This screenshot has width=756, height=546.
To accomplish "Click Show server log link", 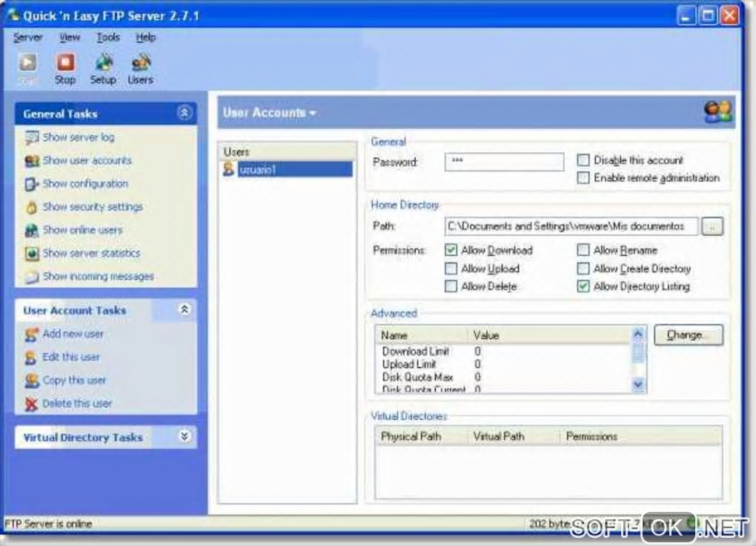I will pyautogui.click(x=79, y=137).
